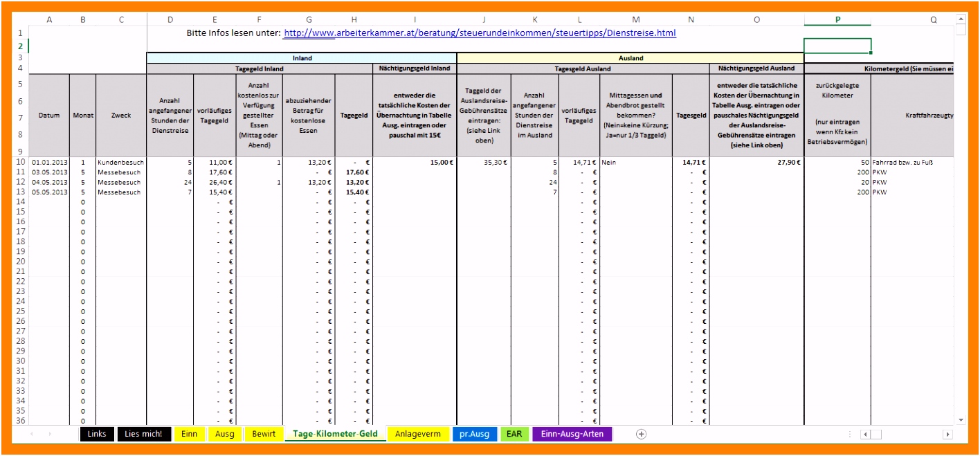Select bold Tagegeld value 17,60 €
Screen dimensions: 980x456
tap(354, 172)
